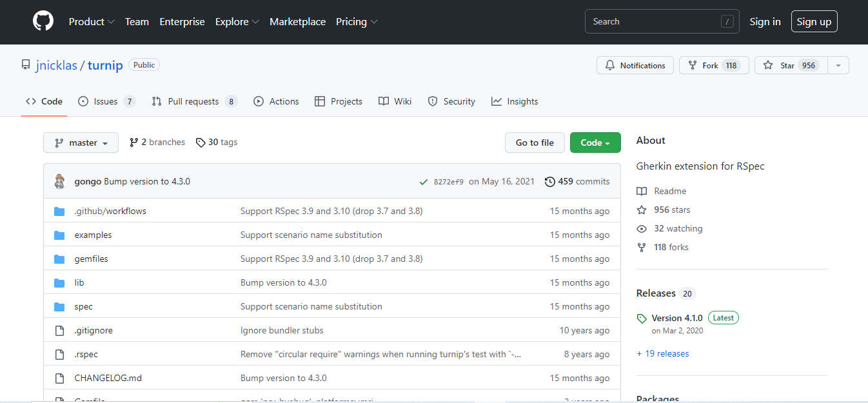
Task: Open commit history via 459 commits
Action: 577,181
